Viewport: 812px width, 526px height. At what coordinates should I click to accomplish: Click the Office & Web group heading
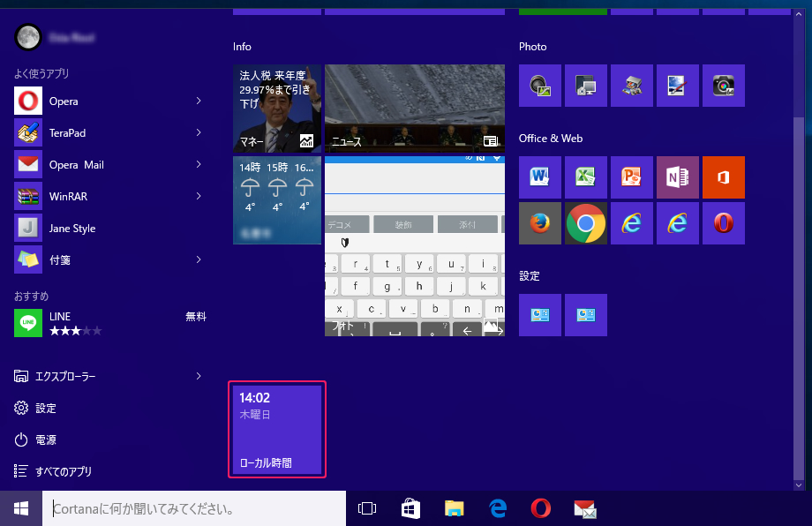point(551,139)
